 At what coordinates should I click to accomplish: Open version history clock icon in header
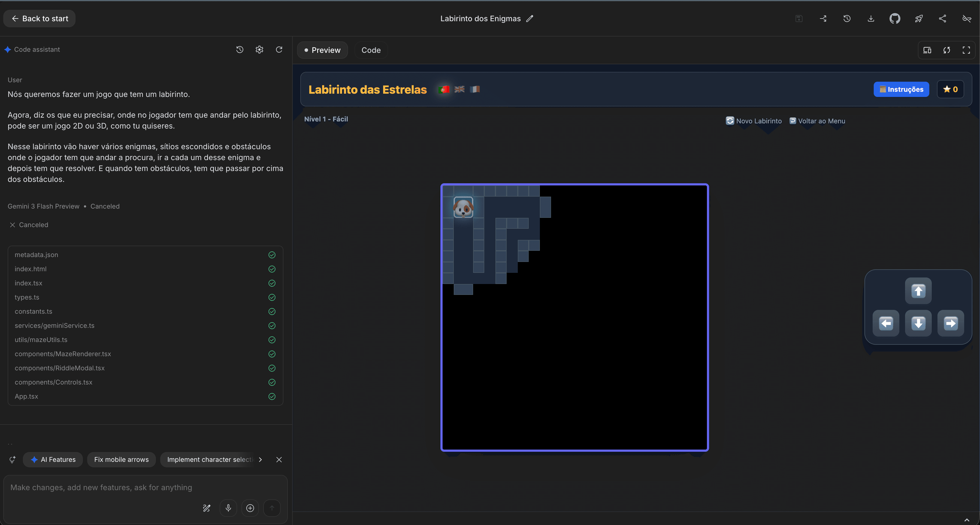pos(847,18)
